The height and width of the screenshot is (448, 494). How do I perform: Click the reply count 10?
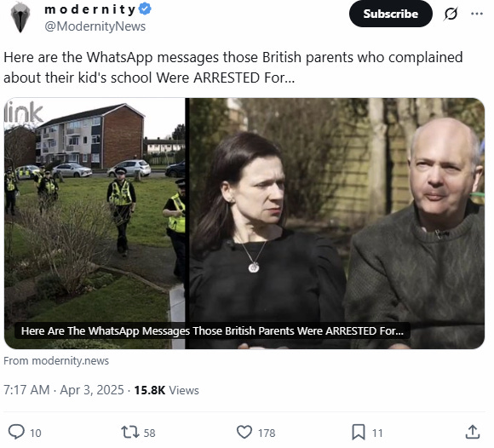pos(36,434)
